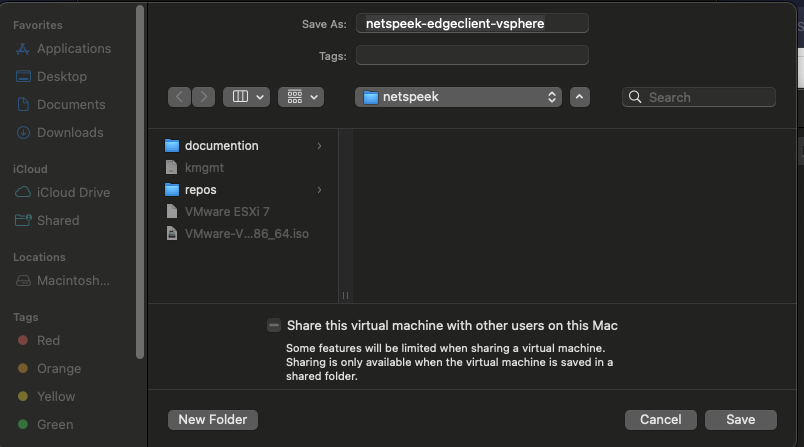The height and width of the screenshot is (447, 804).
Task: Click the New Folder button
Action: click(213, 419)
